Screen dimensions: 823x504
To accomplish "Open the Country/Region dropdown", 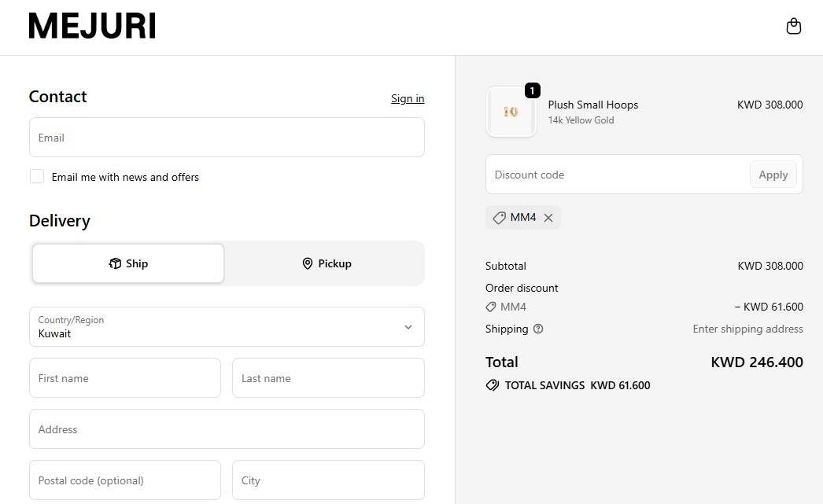I will [227, 327].
